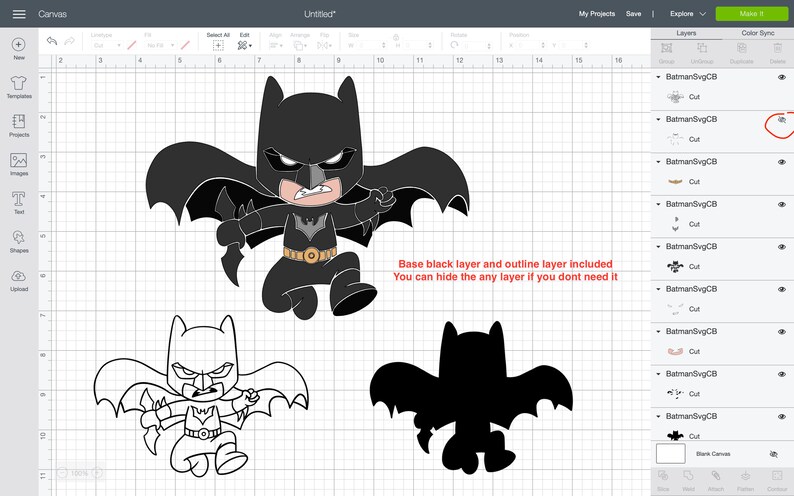794x496 pixels.
Task: Click the X position field
Action: [530, 46]
